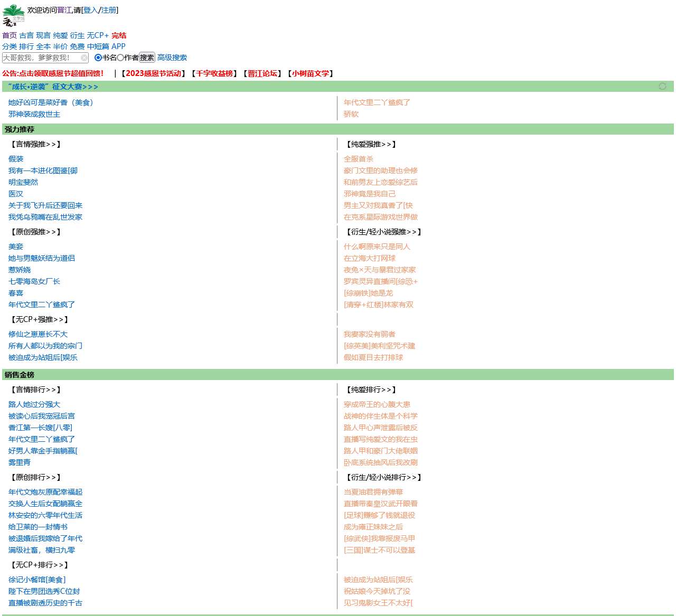Screen dimensions: 676x616
Task: Open the 现言 category
Action: tap(43, 35)
